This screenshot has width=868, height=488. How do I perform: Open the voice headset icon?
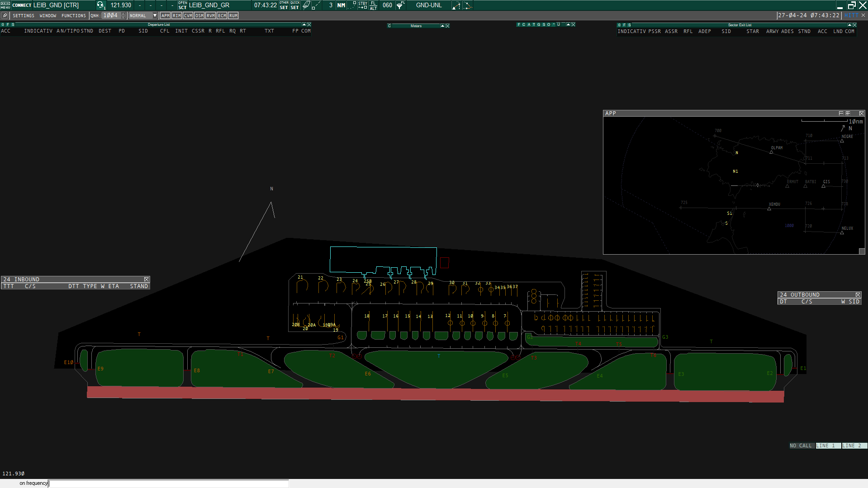[100, 5]
